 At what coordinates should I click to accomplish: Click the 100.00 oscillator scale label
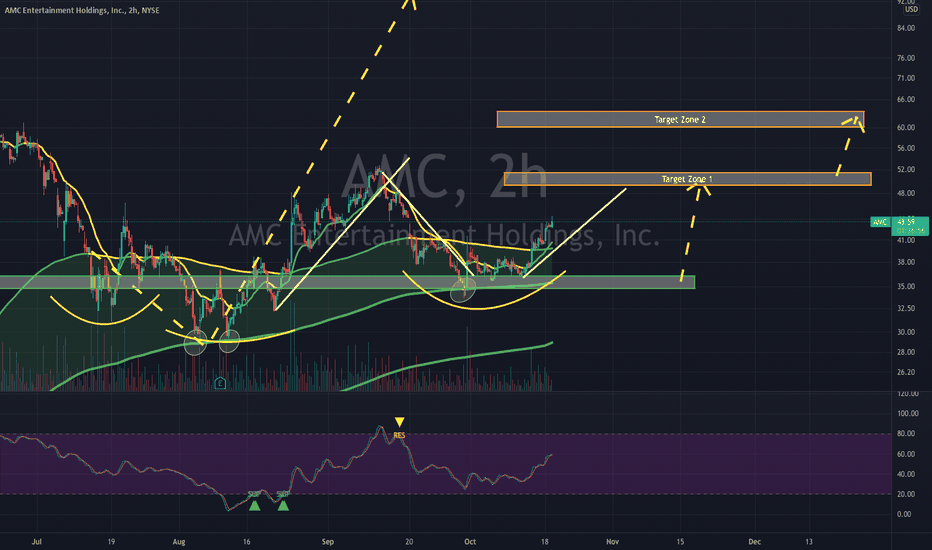click(x=908, y=413)
